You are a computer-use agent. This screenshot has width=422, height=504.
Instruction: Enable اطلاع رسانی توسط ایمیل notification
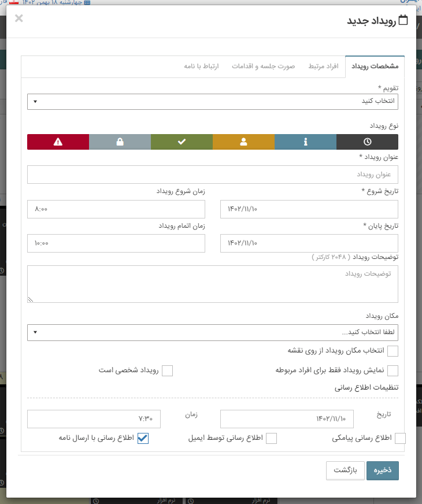pos(271,438)
